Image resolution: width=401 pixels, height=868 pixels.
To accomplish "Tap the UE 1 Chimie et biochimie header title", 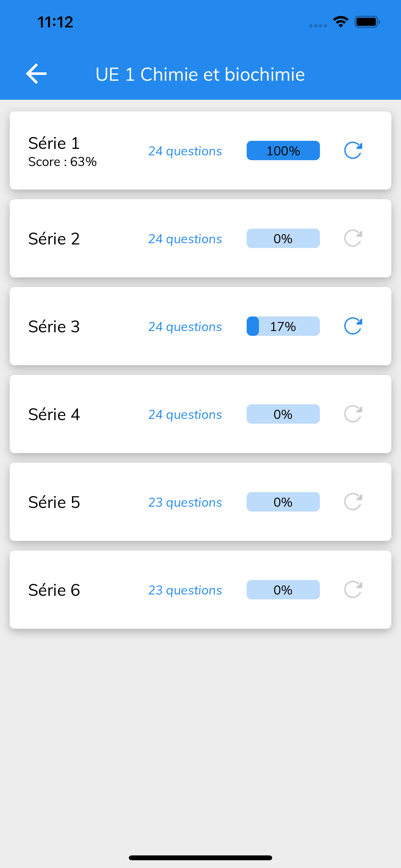I will click(200, 74).
